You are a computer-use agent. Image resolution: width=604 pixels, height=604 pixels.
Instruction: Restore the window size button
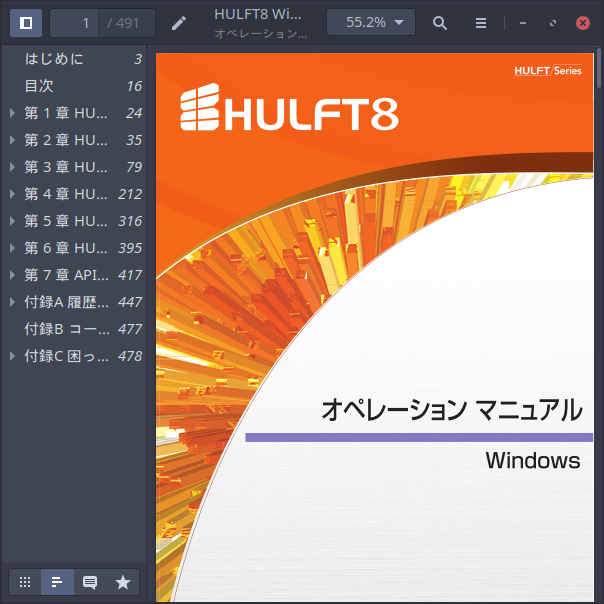[x=553, y=23]
